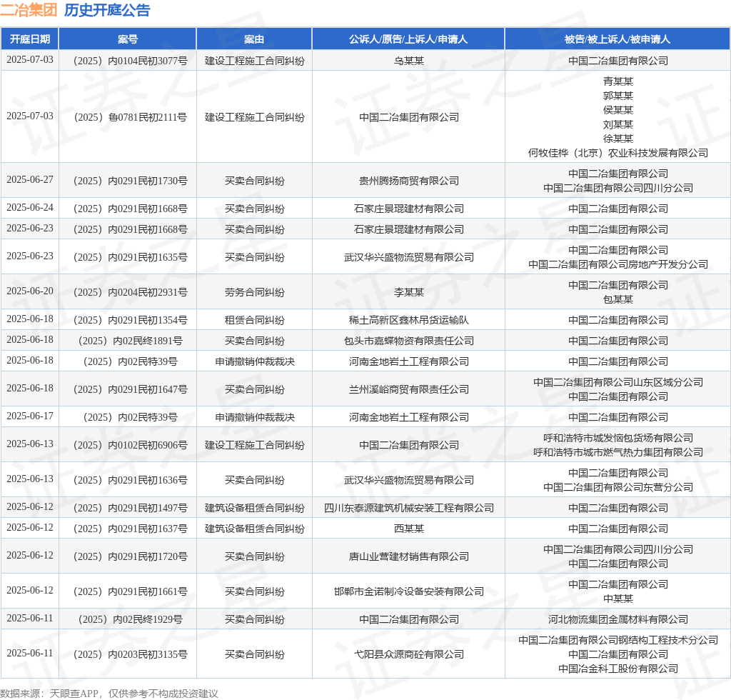The image size is (731, 700).
Task: Select defendant 中国冶金科工股份有限公司
Action: tap(617, 669)
